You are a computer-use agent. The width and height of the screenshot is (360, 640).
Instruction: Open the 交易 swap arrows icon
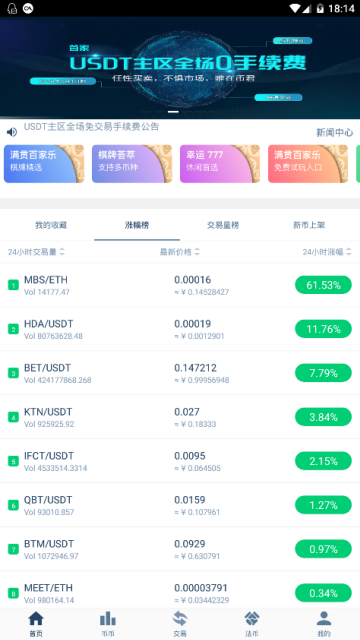click(x=180, y=619)
